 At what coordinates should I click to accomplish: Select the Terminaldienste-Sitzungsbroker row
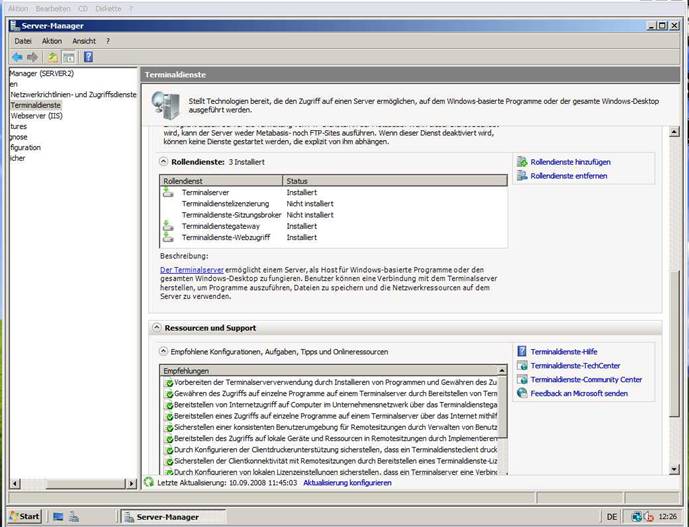[x=334, y=215]
